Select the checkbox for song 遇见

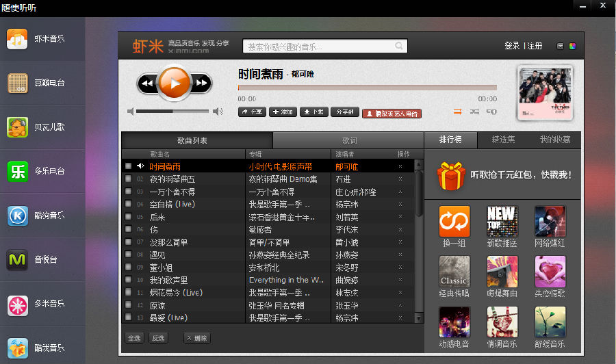128,255
